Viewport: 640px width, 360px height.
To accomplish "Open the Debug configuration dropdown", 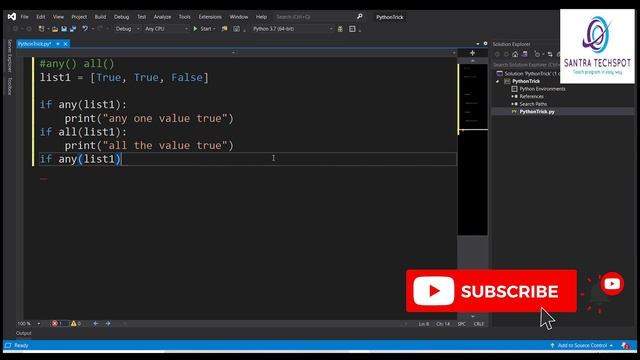I will (x=127, y=29).
